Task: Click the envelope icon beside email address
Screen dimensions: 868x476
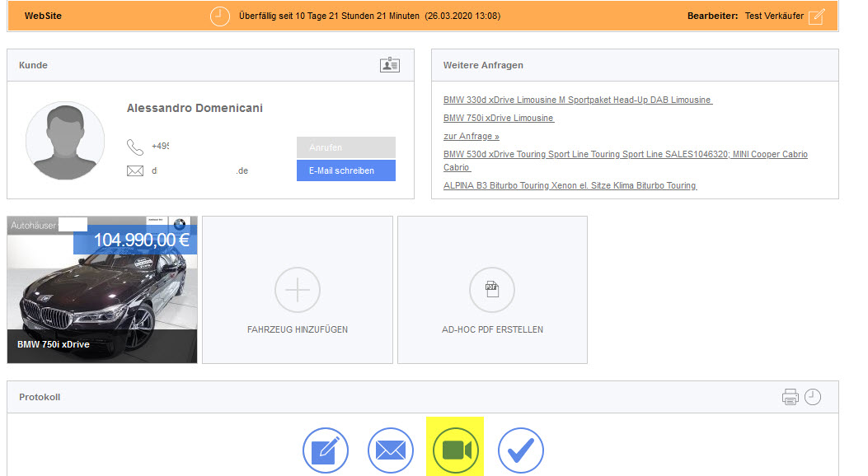Action: pos(135,170)
